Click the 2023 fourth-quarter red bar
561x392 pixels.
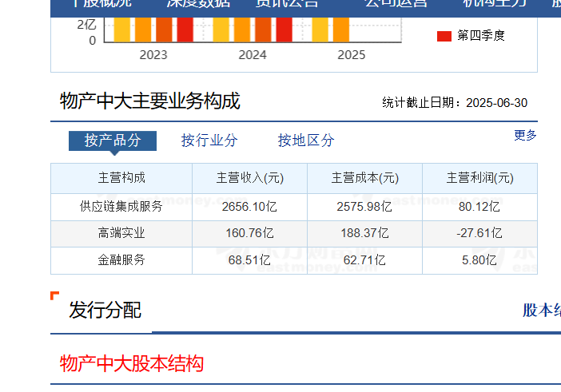[x=185, y=30]
